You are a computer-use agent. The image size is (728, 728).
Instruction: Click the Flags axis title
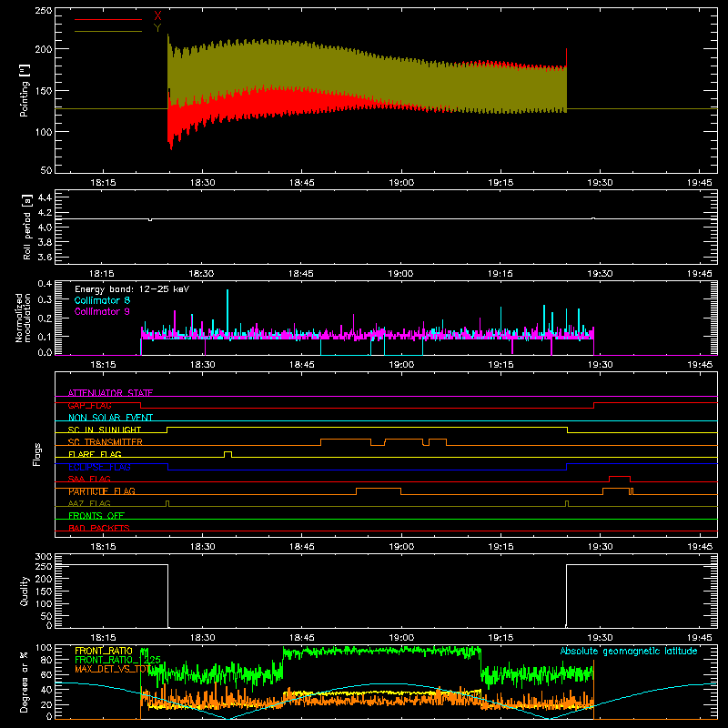point(37,454)
